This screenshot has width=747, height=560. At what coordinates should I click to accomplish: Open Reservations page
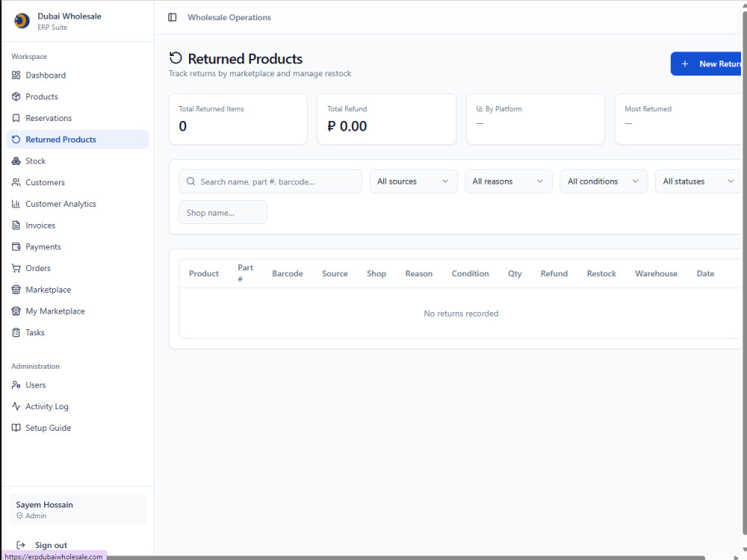pyautogui.click(x=78, y=118)
